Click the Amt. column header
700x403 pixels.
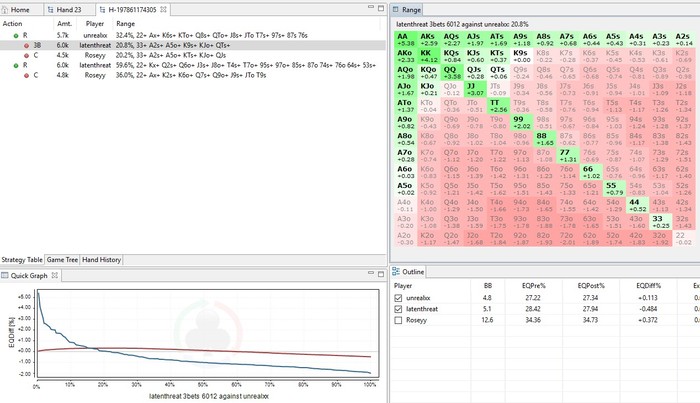click(x=65, y=24)
